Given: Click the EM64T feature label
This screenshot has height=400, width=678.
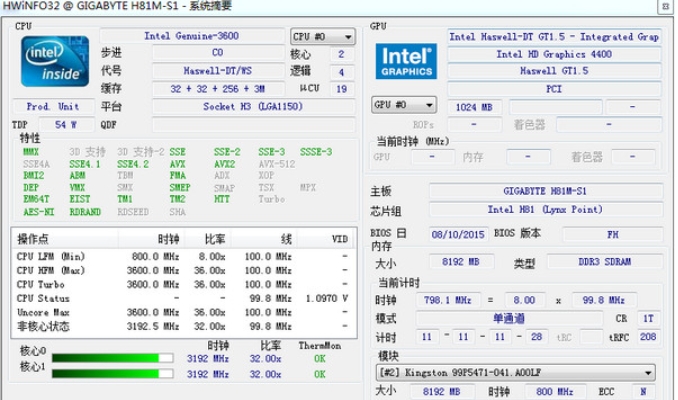Looking at the screenshot, I should pos(36,199).
